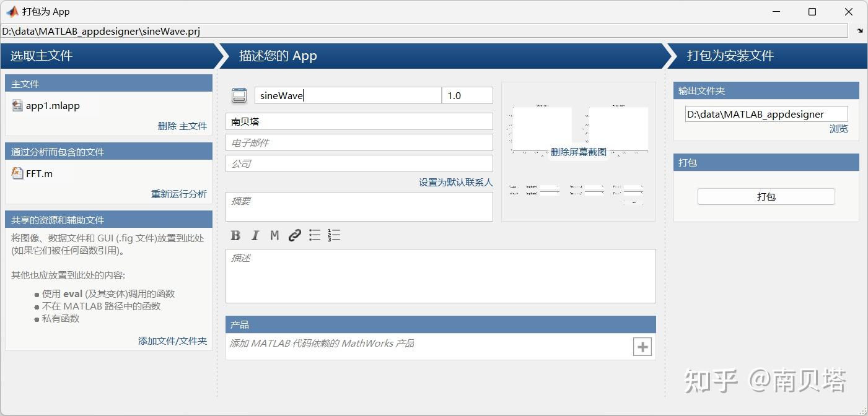Open 浏览 to change the output folder
This screenshot has height=416, width=868.
(839, 129)
